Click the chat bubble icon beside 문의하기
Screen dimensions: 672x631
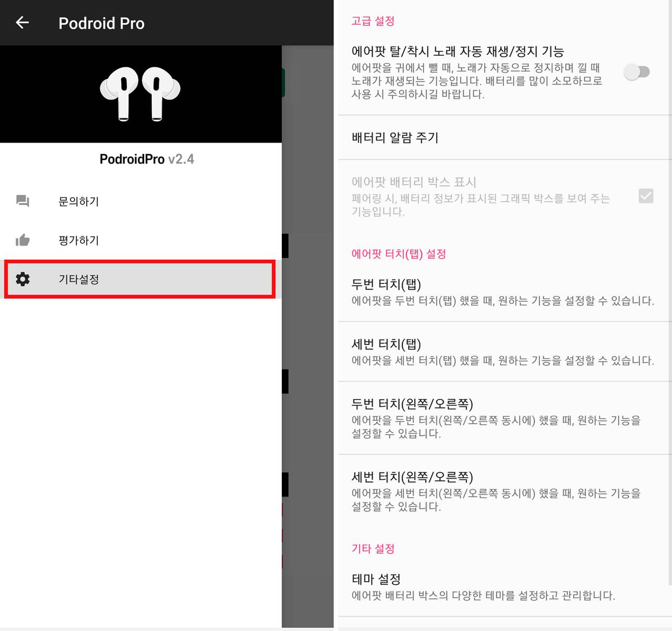23,201
